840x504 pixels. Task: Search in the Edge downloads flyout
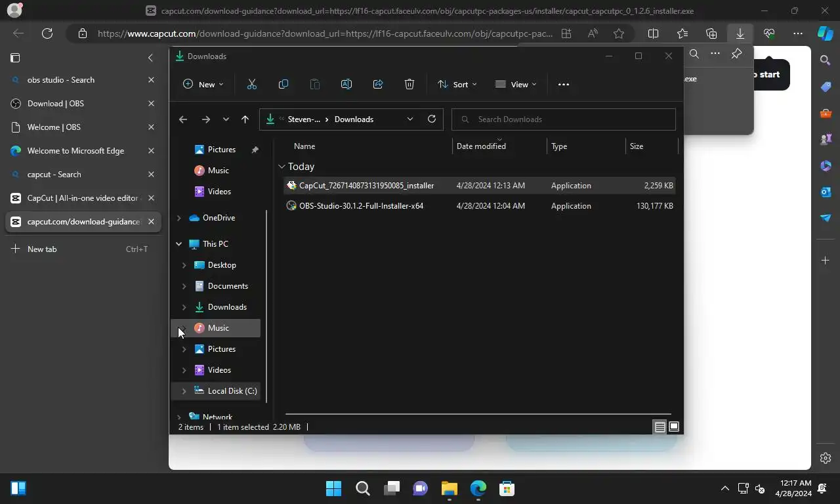(x=694, y=54)
